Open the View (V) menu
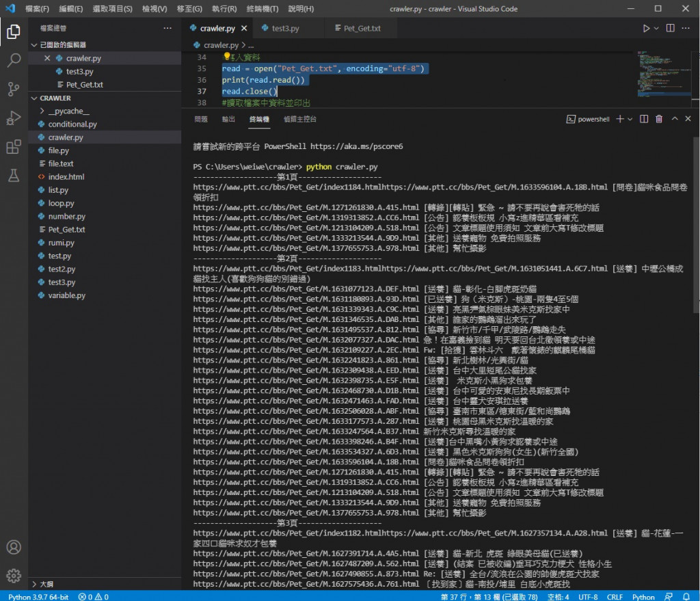 click(154, 8)
